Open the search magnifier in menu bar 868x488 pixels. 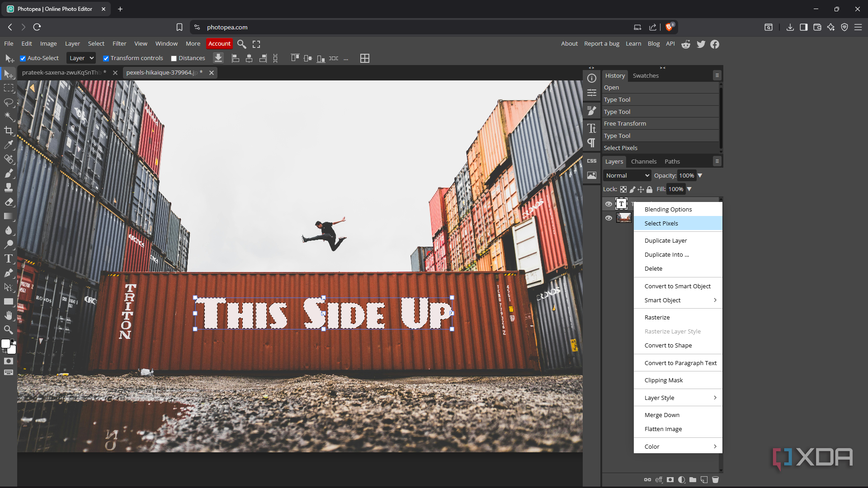pos(242,44)
